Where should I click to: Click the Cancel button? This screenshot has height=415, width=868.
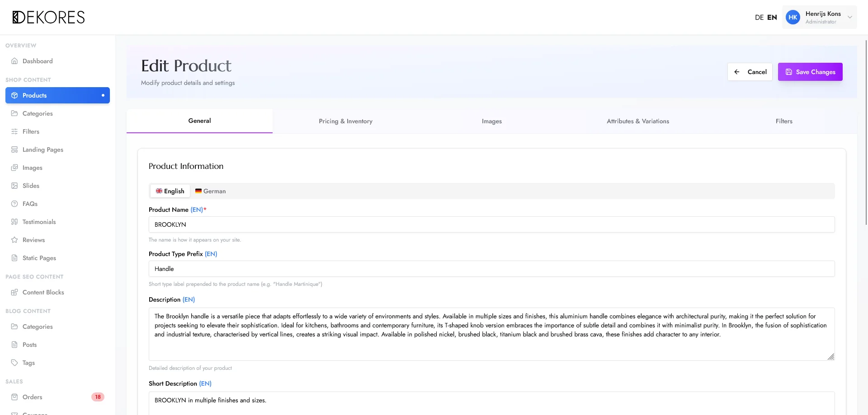[x=750, y=72]
